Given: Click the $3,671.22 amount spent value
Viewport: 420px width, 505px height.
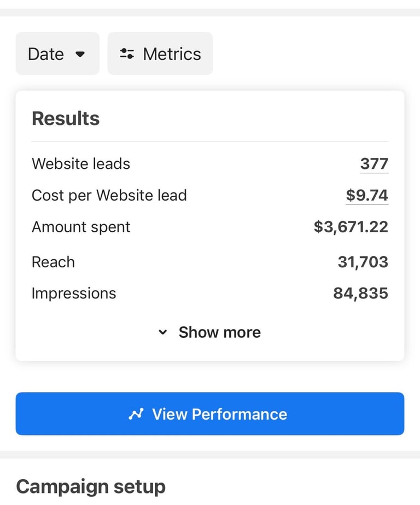Looking at the screenshot, I should pos(351,227).
